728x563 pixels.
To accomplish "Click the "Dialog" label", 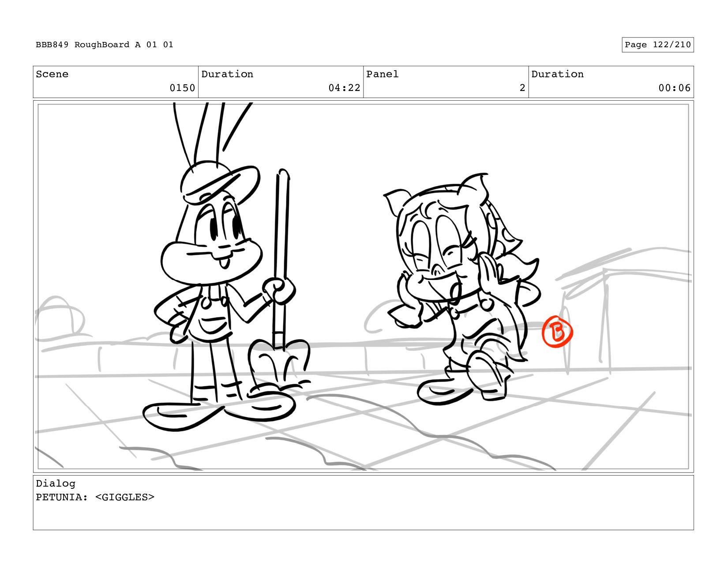I will [56, 484].
